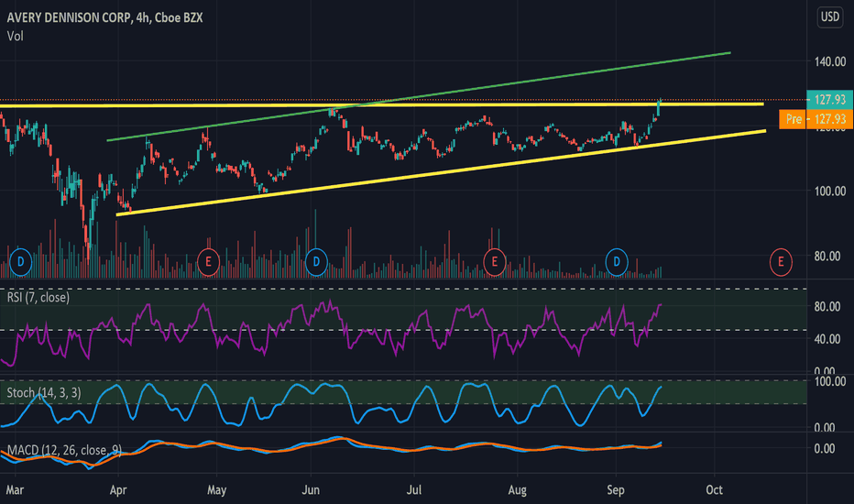Select the RSI (7, close) indicator label
Screen dimensions: 854x504
click(x=38, y=298)
